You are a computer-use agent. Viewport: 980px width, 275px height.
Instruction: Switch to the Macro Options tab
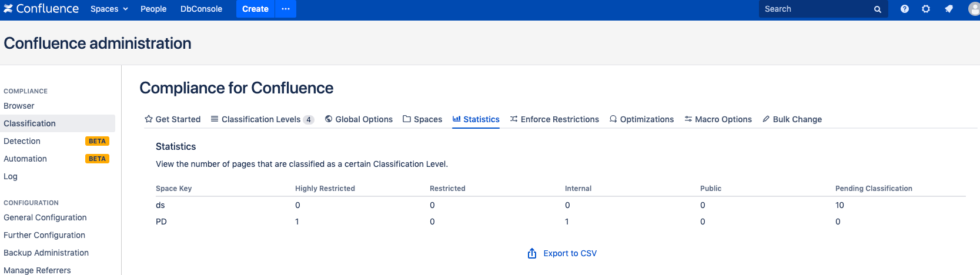718,119
